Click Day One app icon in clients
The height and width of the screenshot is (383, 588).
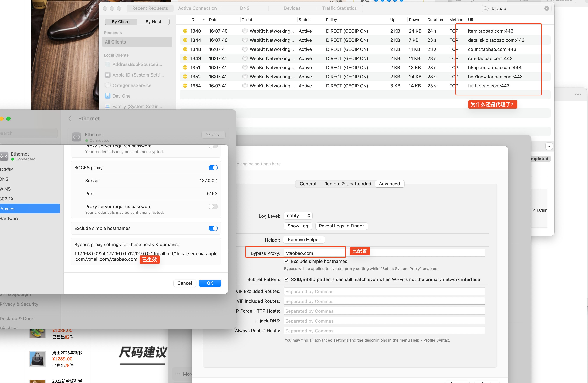pyautogui.click(x=107, y=96)
